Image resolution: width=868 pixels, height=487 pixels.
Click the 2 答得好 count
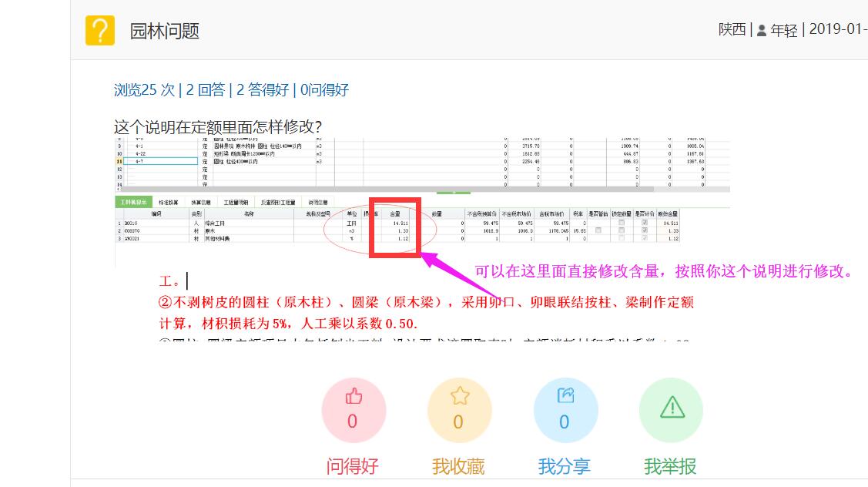click(x=263, y=89)
